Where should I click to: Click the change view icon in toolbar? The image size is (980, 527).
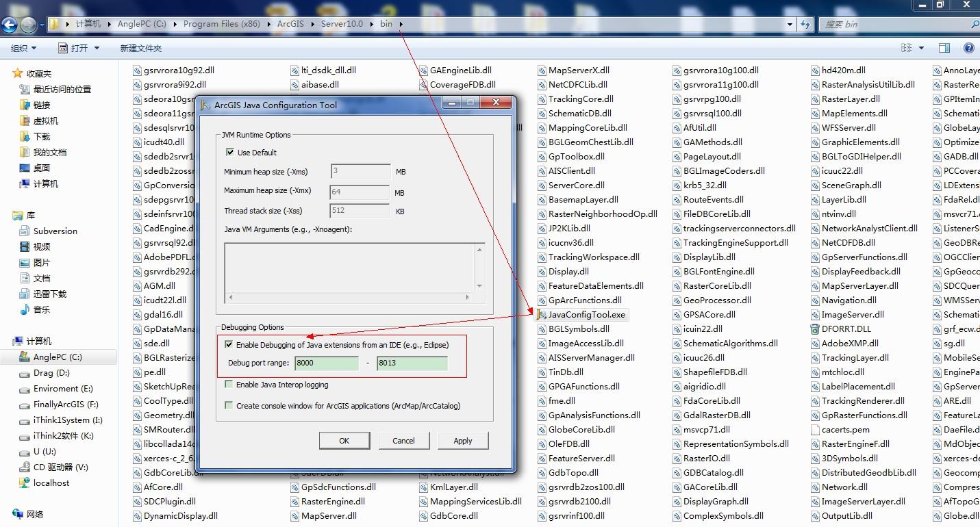coord(907,48)
